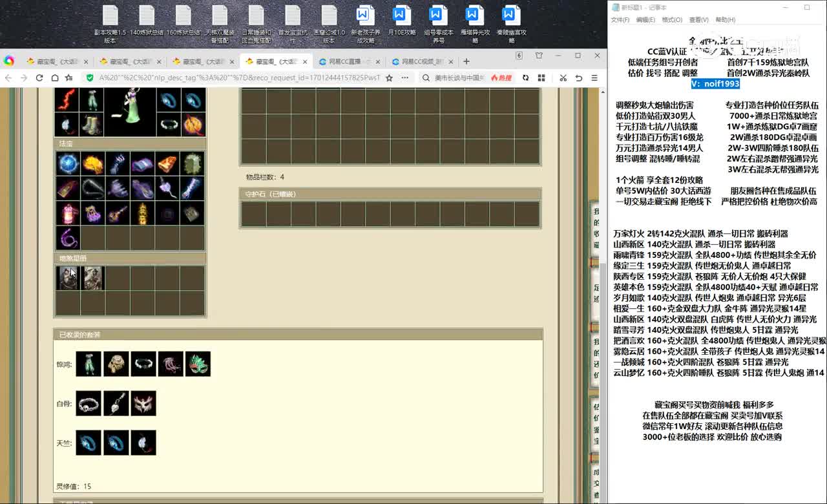Click the undo arrow in browser toolbar
This screenshot has width=827, height=504.
(x=579, y=78)
